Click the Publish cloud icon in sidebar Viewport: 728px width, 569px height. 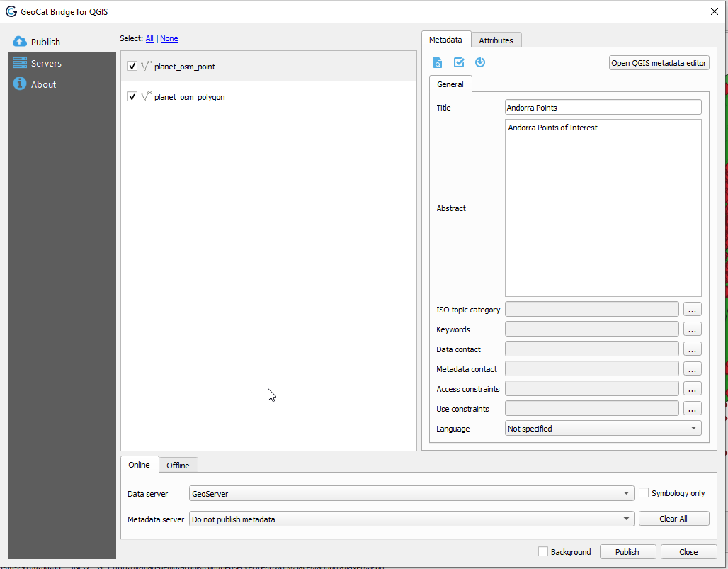(x=20, y=42)
